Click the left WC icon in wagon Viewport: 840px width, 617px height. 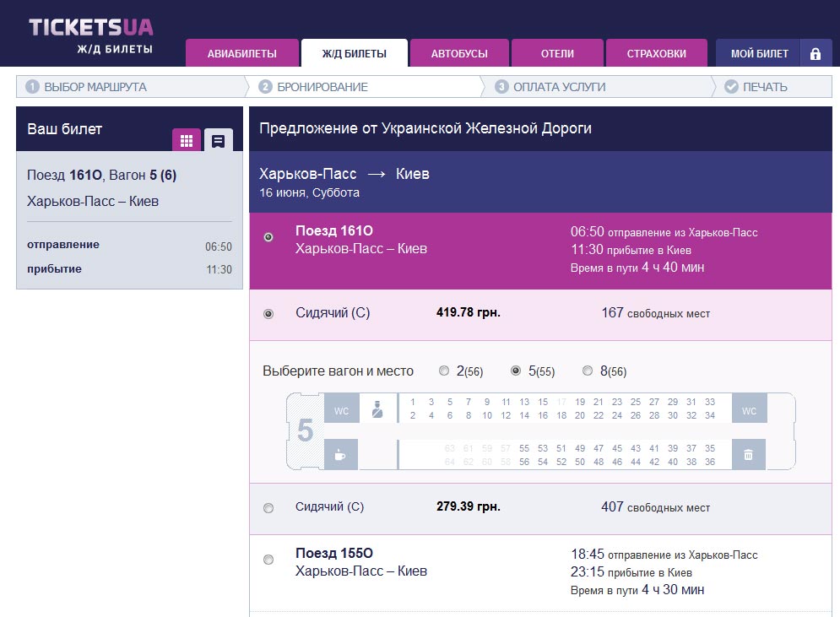pos(341,411)
